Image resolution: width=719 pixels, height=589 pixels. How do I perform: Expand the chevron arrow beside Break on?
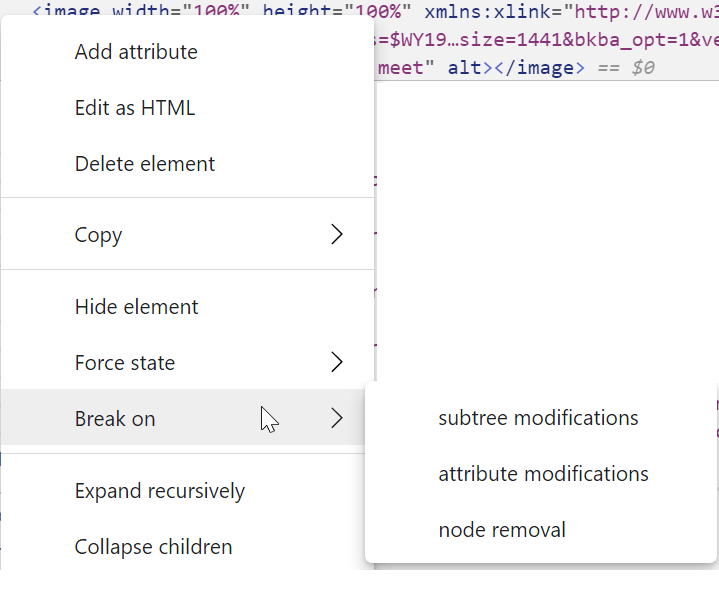point(337,418)
